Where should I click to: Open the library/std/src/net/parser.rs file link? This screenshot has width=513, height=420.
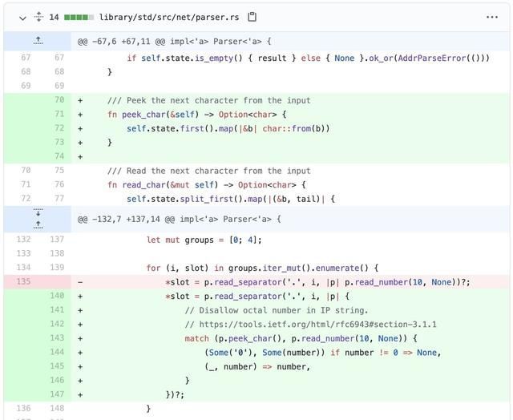pyautogui.click(x=171, y=17)
